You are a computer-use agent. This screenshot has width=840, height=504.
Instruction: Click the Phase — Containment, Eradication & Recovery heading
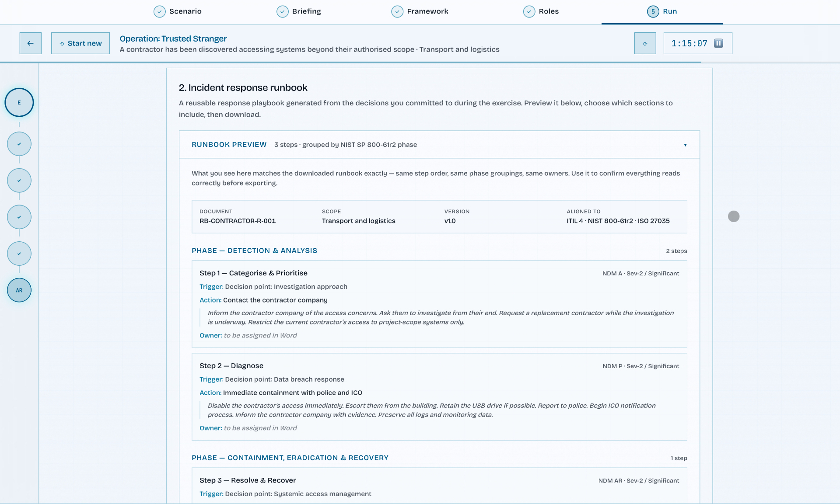click(x=290, y=458)
